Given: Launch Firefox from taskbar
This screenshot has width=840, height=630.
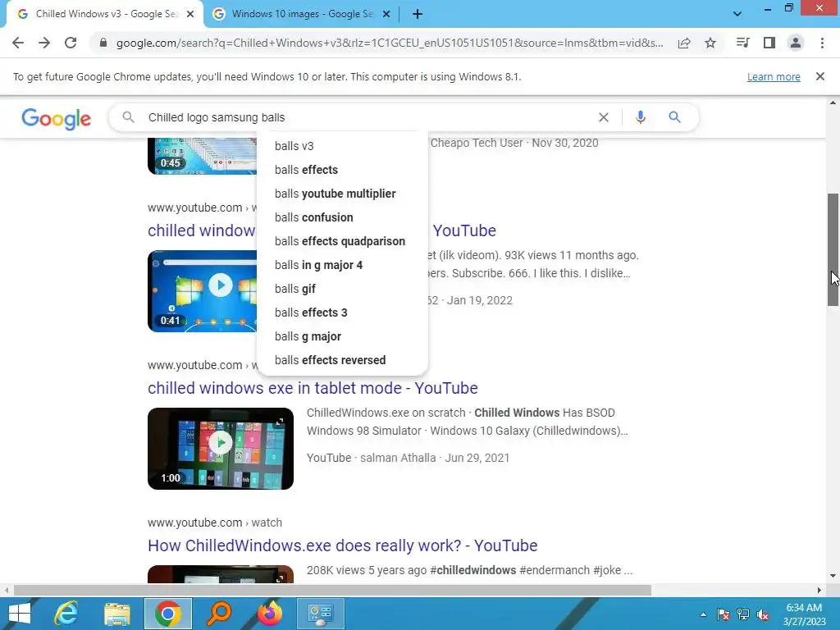Looking at the screenshot, I should 270,614.
